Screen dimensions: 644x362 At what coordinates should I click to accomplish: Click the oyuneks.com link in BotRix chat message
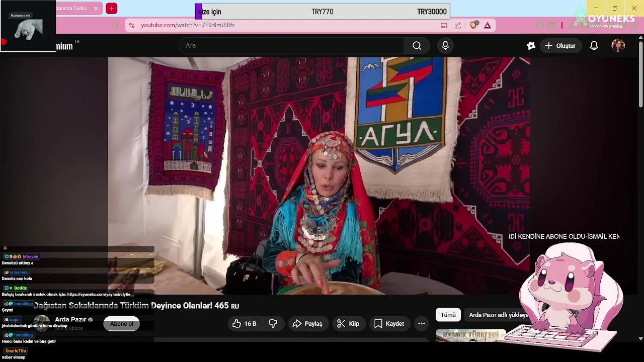point(100,295)
